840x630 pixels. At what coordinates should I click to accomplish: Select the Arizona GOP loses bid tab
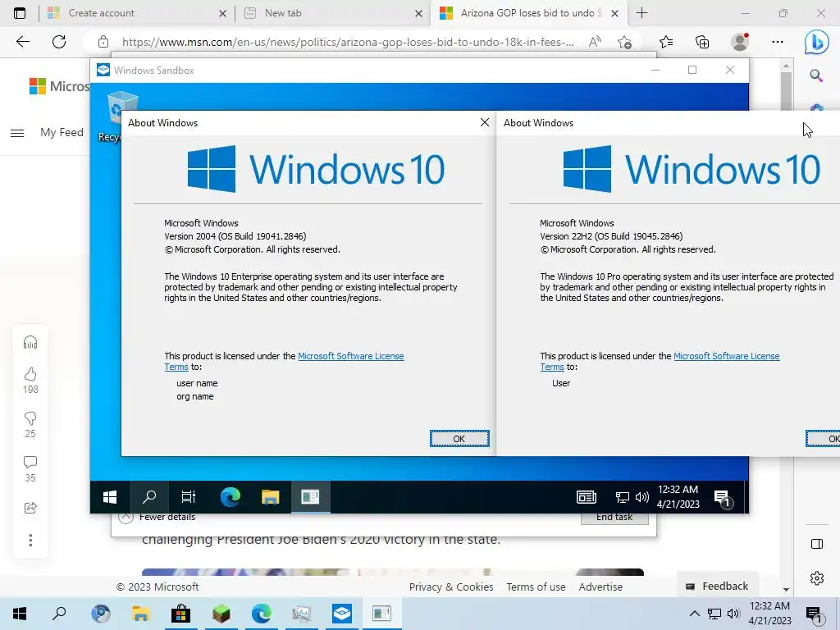point(527,13)
